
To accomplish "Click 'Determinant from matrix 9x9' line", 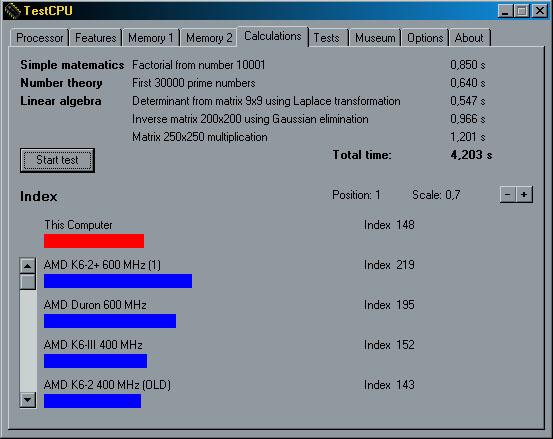I will pos(266,101).
